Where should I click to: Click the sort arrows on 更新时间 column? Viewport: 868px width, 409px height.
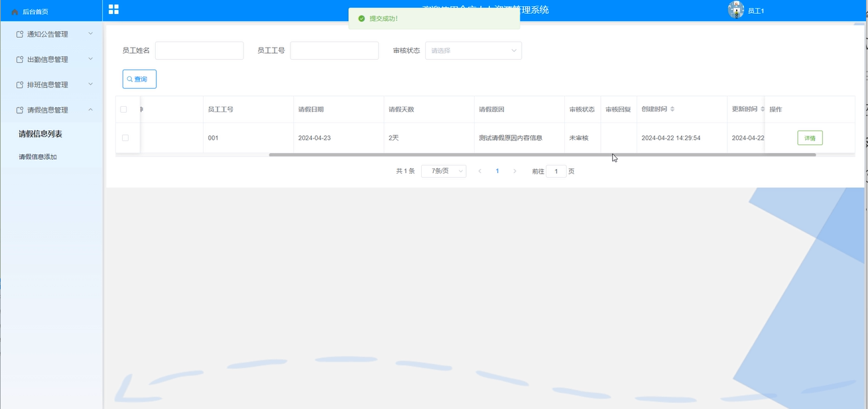click(x=763, y=109)
